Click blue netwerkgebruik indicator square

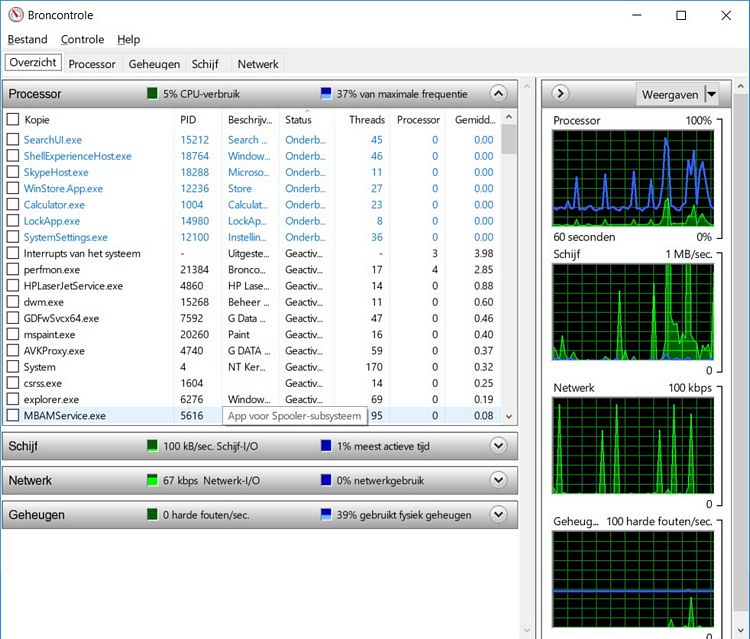pyautogui.click(x=326, y=480)
